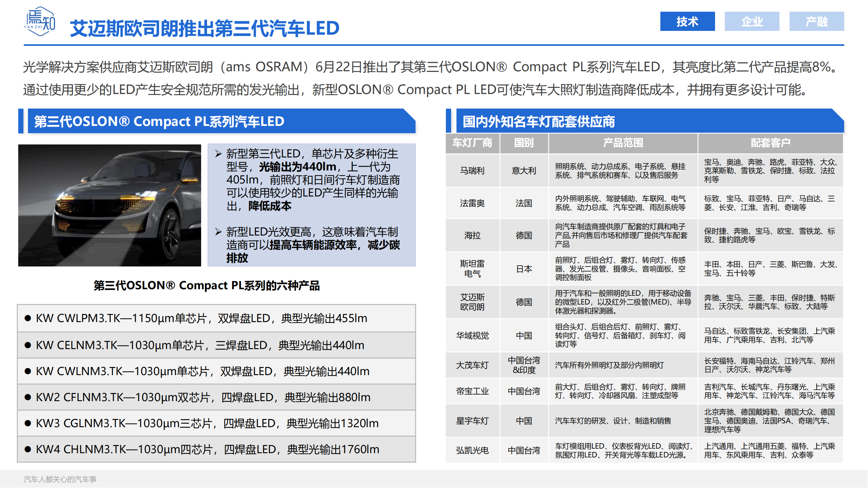The height and width of the screenshot is (488, 868).
Task: Click product row KW CWLPM3.TK 455lm
Action: coord(216,318)
